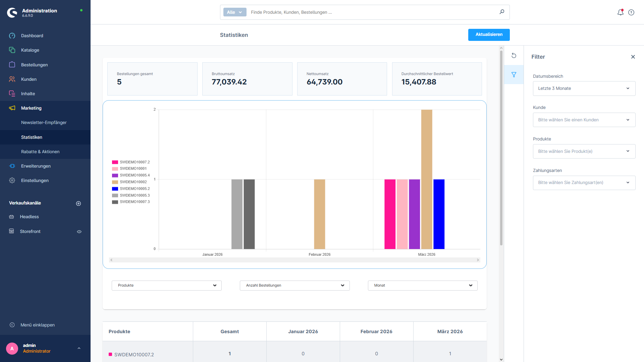Click the Kunden sidebar icon

coord(12,79)
